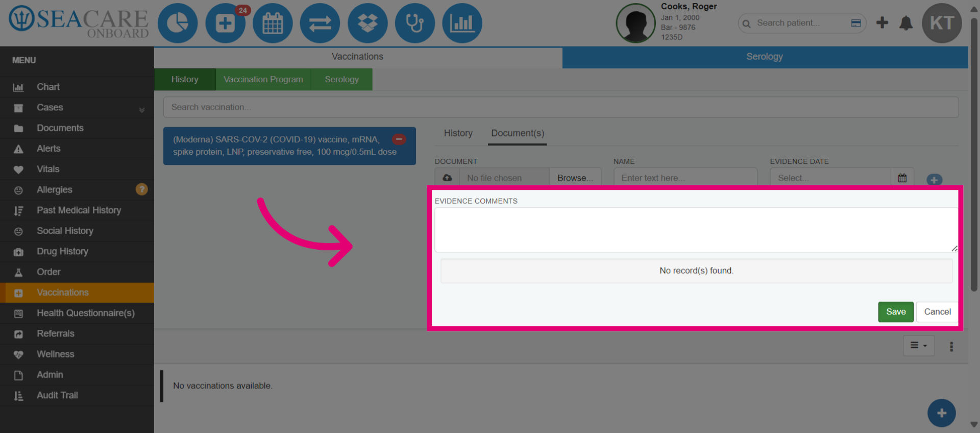Click the Name text field

coord(685,178)
